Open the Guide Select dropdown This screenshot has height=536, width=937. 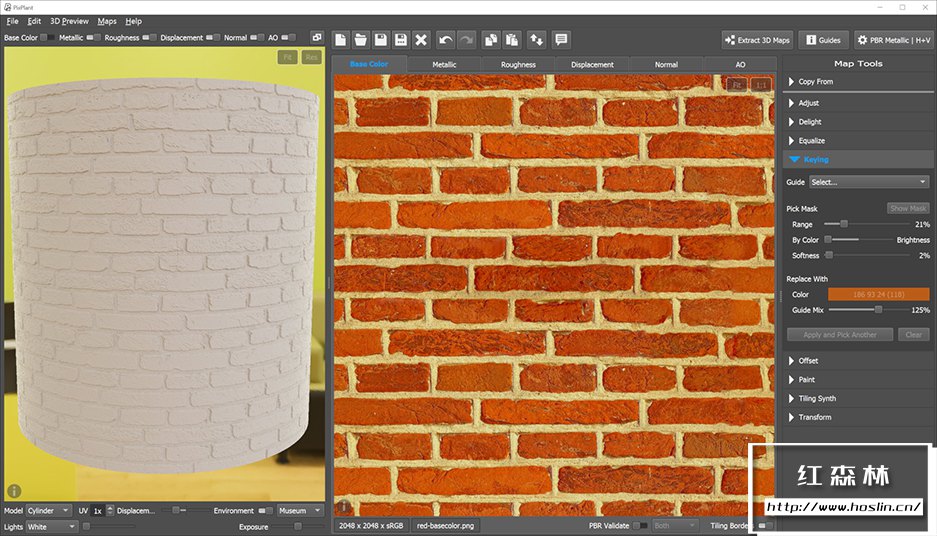click(x=869, y=182)
